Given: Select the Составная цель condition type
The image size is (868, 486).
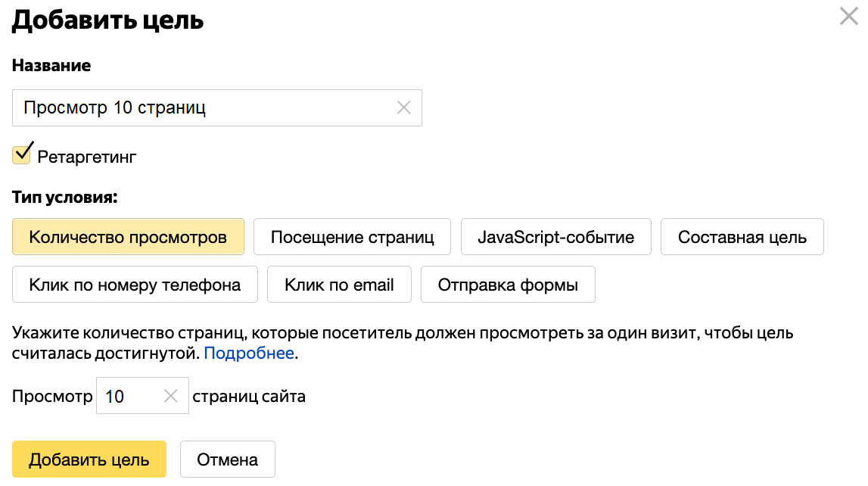Looking at the screenshot, I should point(742,238).
